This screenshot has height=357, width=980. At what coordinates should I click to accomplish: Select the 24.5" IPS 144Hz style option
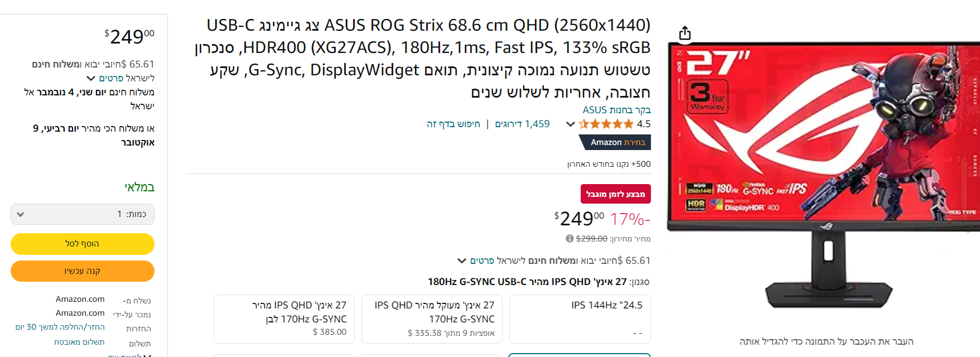[x=580, y=319]
